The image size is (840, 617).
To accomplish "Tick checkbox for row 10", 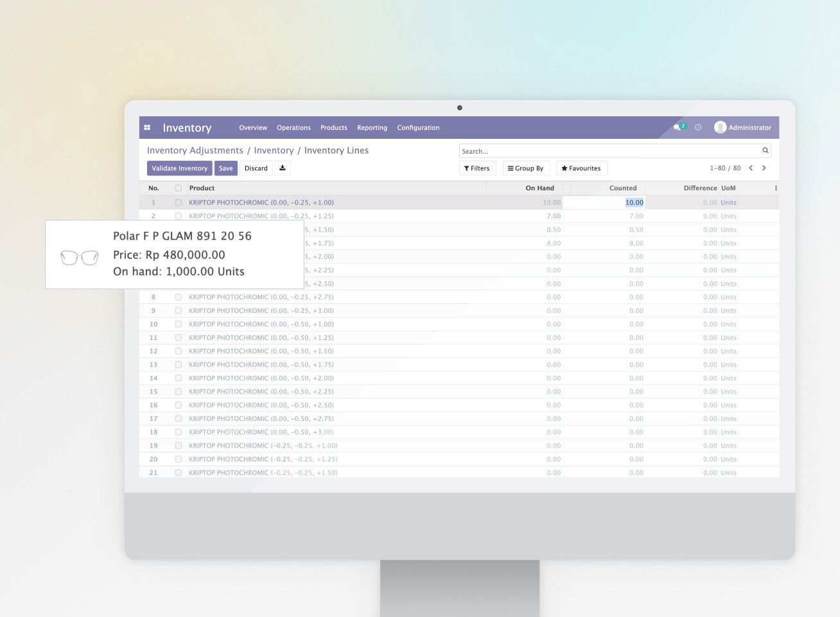I will tap(178, 324).
